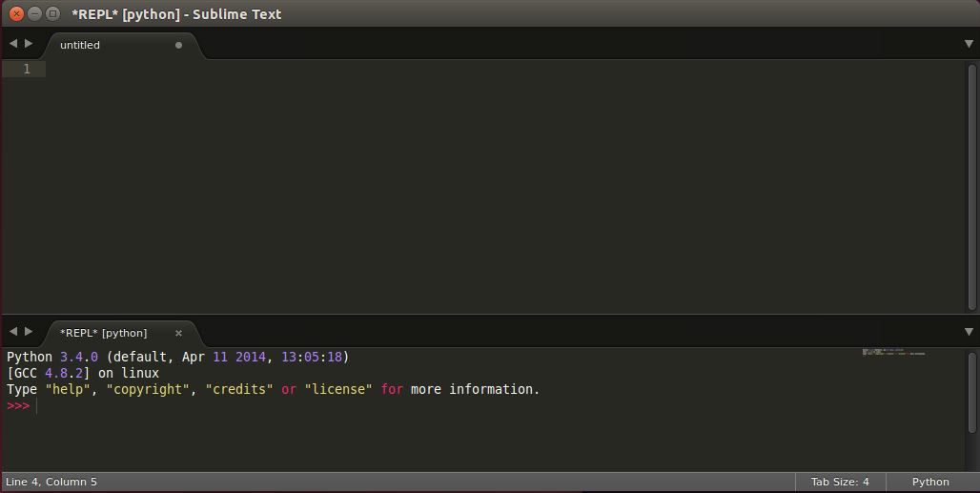The width and height of the screenshot is (980, 493).
Task: Click the "help" string in REPL output
Action: [x=68, y=389]
